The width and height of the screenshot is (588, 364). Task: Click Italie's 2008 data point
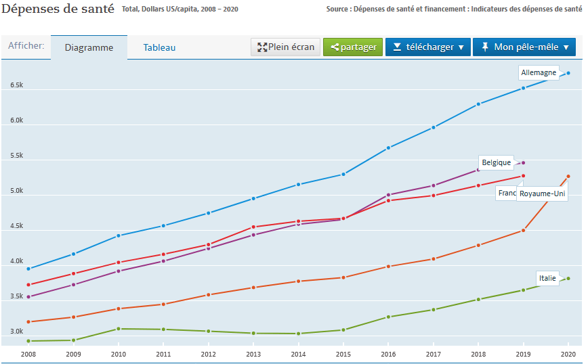[x=28, y=341]
